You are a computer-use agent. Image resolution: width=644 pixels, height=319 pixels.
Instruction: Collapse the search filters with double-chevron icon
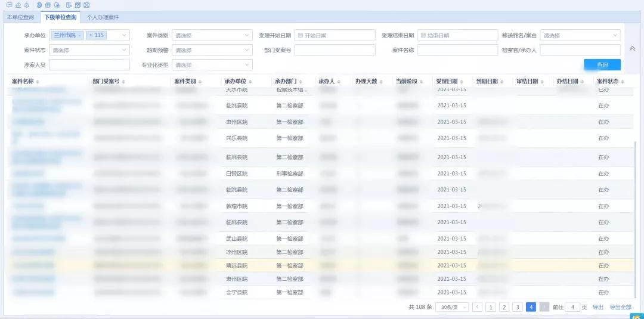[632, 48]
